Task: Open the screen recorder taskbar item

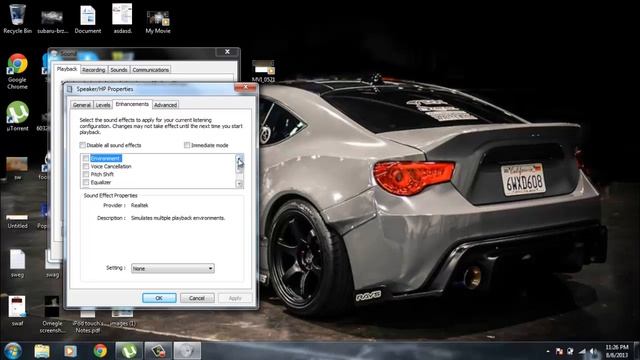Action: pyautogui.click(x=158, y=351)
